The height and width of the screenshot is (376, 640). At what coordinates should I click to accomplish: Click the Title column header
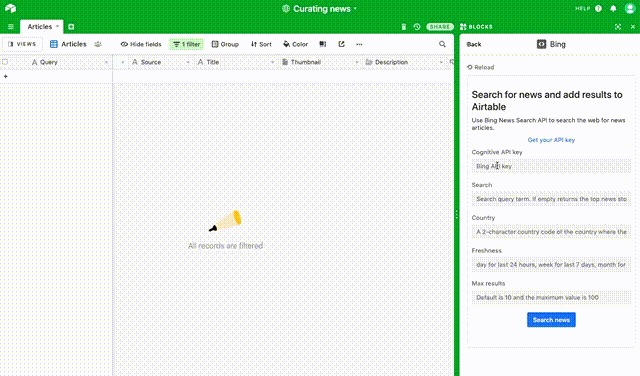(236, 62)
